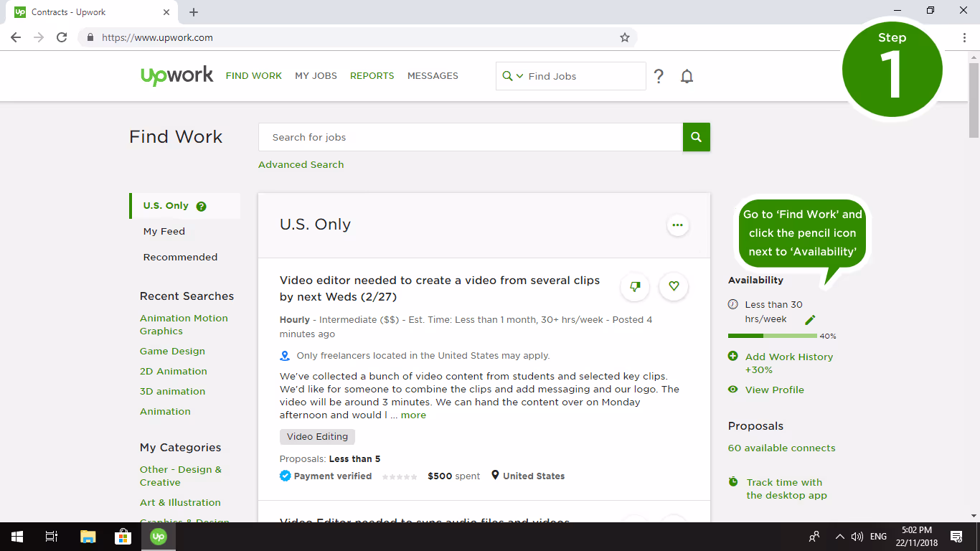Click the profile completeness progress bar
The height and width of the screenshot is (551, 980).
(x=773, y=336)
